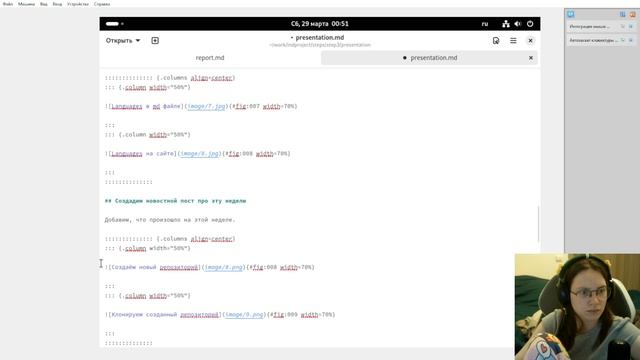Dismiss the Интеграция мыши notification
The height and width of the screenshot is (360, 640).
coord(631,27)
